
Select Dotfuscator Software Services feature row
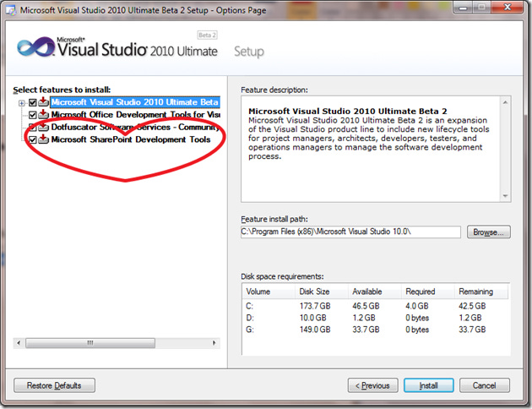[x=135, y=127]
